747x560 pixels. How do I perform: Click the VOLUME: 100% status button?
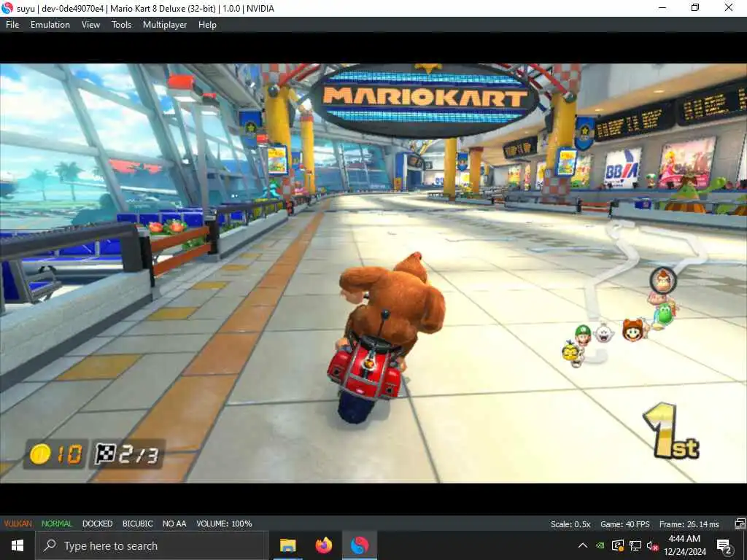point(224,524)
